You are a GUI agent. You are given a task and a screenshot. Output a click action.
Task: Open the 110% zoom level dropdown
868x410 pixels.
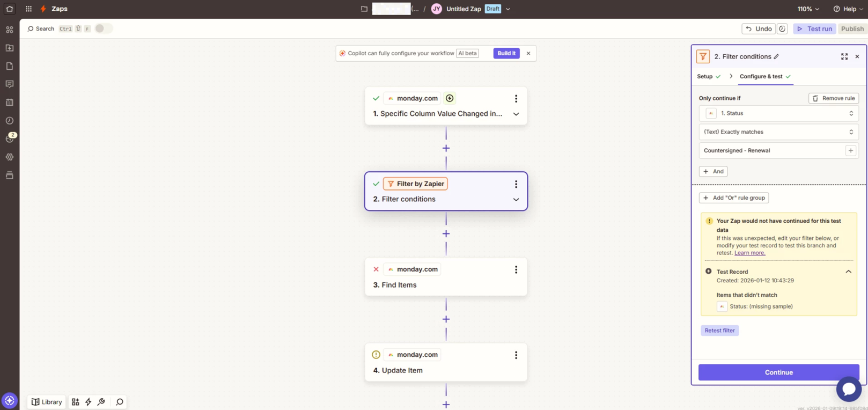click(x=808, y=9)
